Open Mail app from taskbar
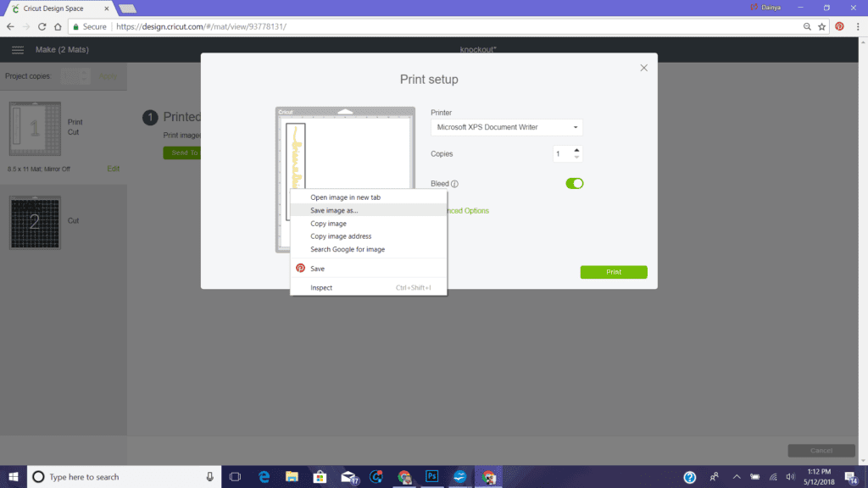 pos(349,477)
